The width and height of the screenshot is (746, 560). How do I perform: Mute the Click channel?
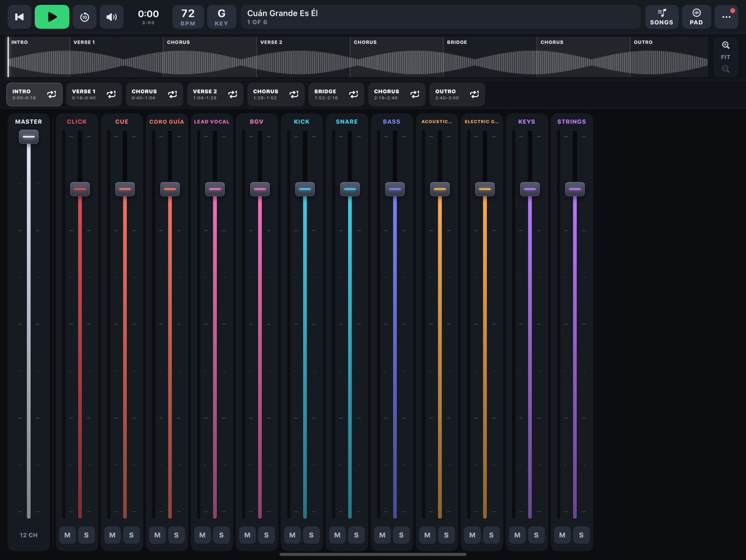pos(67,535)
